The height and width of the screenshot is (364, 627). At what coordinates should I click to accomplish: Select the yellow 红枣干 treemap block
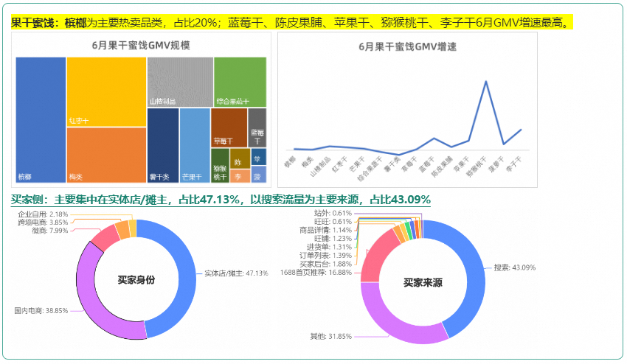(106, 91)
